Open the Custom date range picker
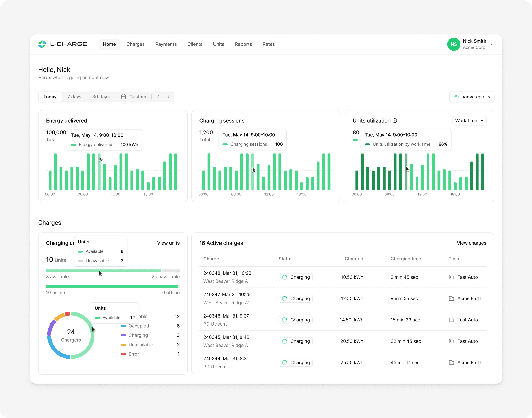 [137, 97]
